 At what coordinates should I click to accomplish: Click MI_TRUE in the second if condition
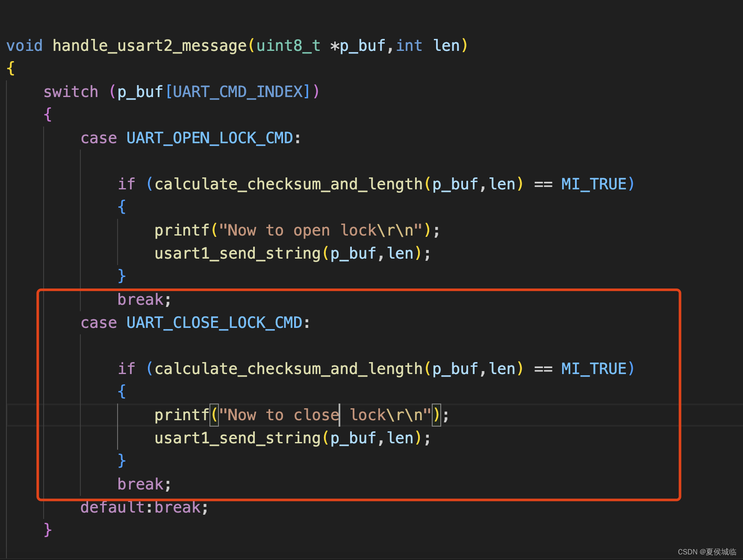tap(594, 369)
